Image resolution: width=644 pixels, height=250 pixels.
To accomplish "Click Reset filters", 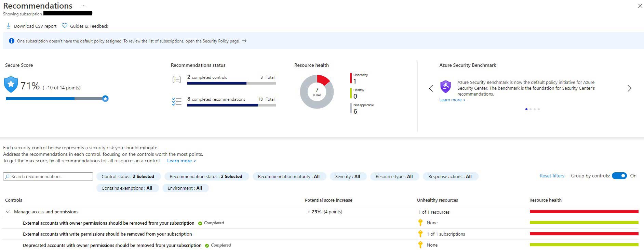I will pos(552,176).
